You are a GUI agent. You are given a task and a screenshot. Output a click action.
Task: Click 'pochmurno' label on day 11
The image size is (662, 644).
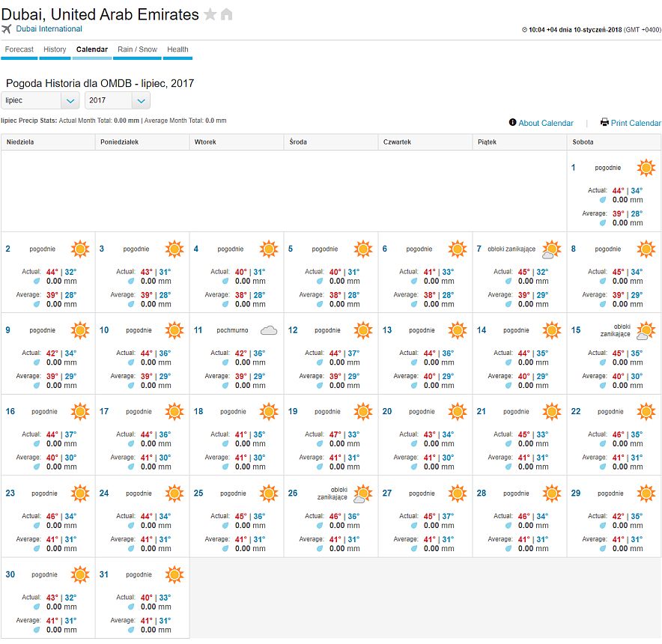point(232,330)
